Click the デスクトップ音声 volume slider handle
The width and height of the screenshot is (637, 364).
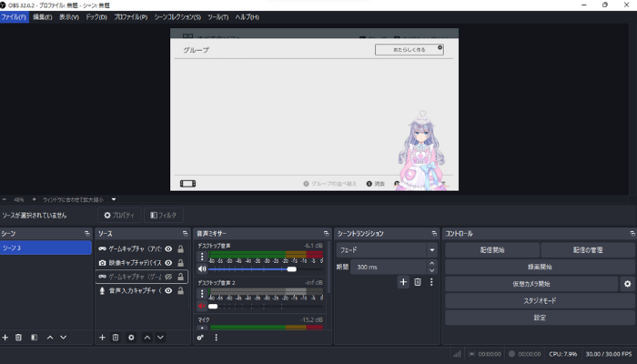(x=292, y=269)
